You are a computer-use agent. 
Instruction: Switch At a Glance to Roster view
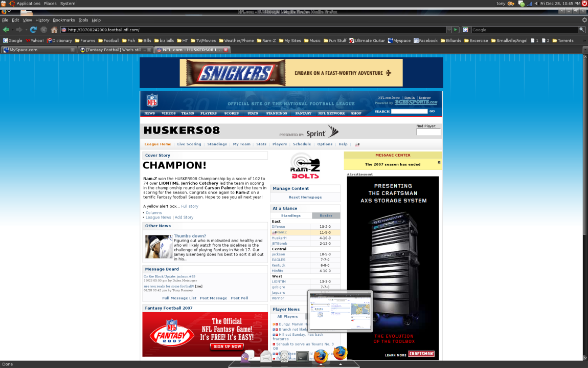click(x=326, y=215)
